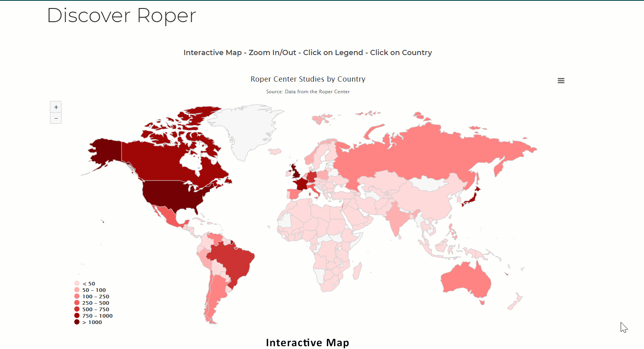Select France on the map
The height and width of the screenshot is (349, 644).
point(301,184)
